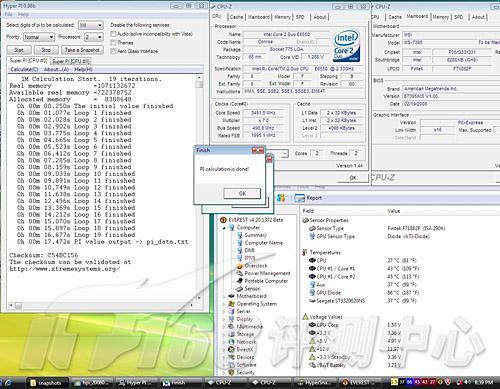
Task: Expand the Motherboard tree node
Action: pos(224,296)
